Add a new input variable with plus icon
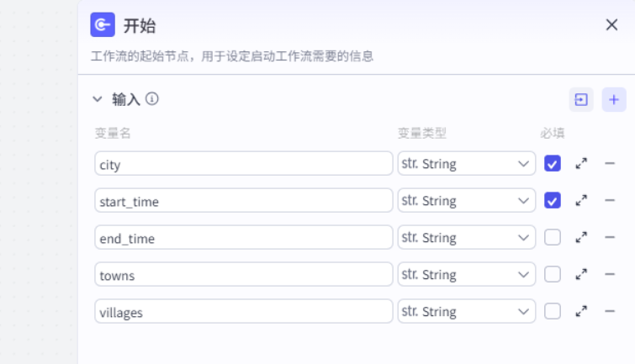The height and width of the screenshot is (364, 635). (614, 100)
